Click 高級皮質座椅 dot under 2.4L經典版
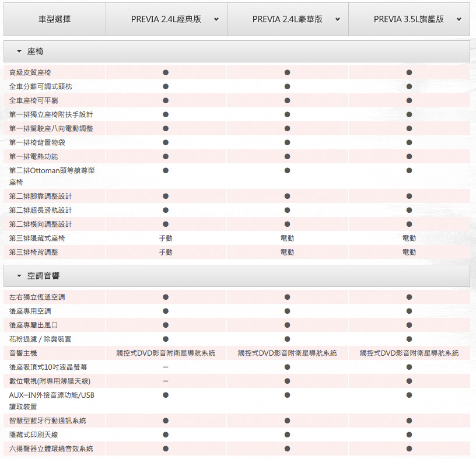 coord(166,72)
